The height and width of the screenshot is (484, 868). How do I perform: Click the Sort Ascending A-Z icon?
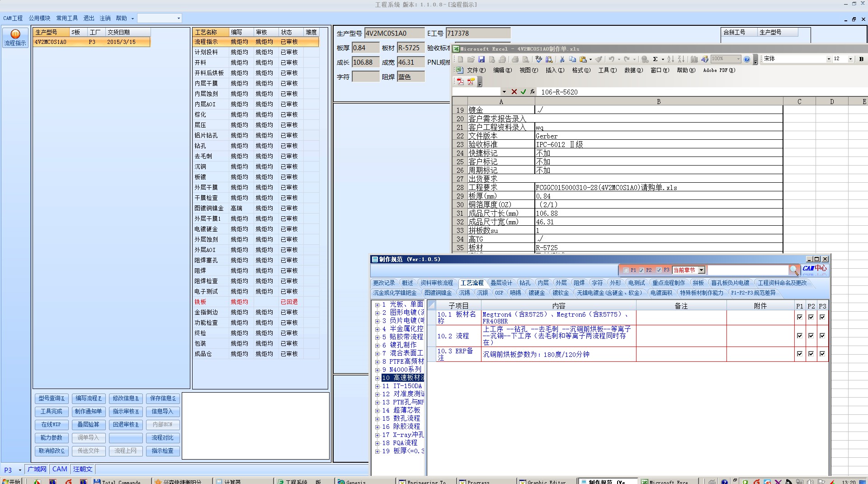click(671, 59)
